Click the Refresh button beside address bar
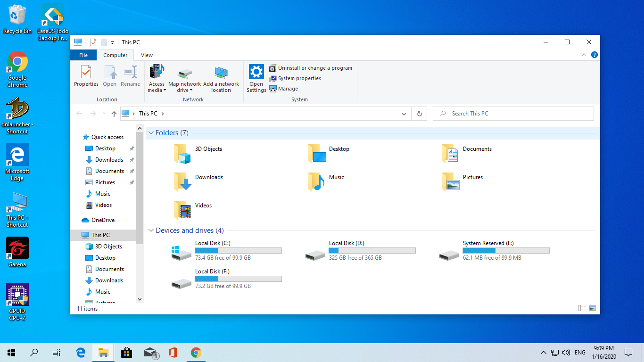Image resolution: width=644 pixels, height=362 pixels. pyautogui.click(x=419, y=114)
